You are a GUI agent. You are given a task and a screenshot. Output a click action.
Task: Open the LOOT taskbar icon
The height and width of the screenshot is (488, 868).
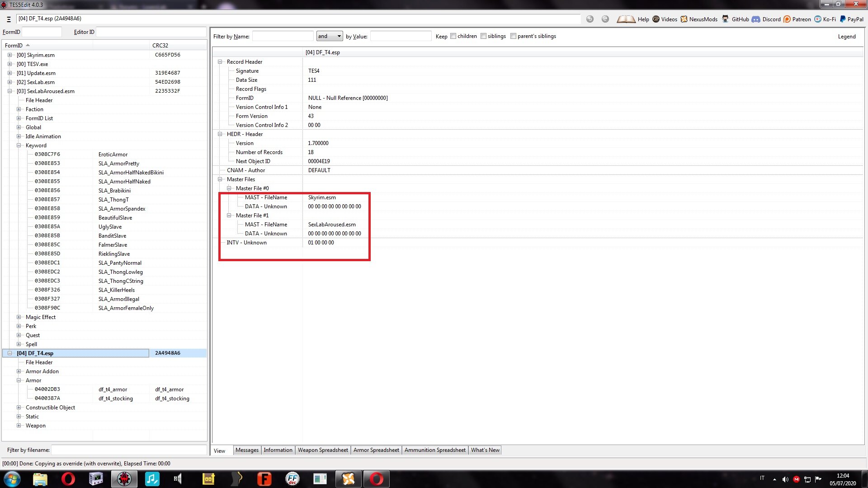208,479
